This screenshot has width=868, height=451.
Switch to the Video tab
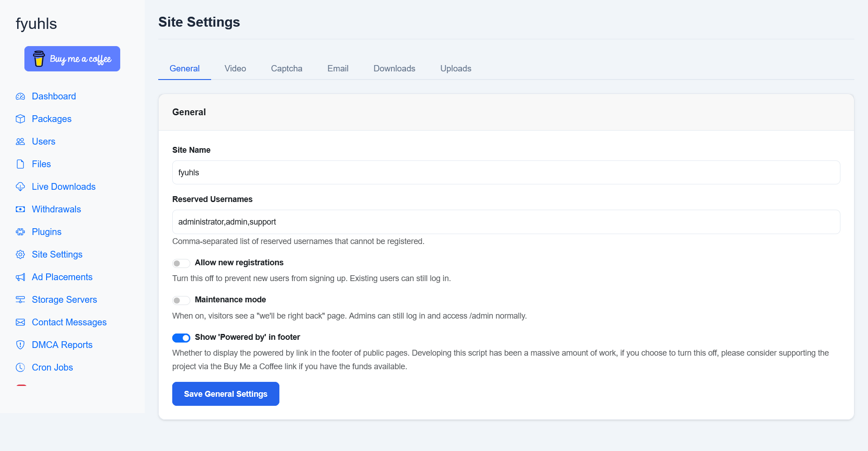click(235, 68)
